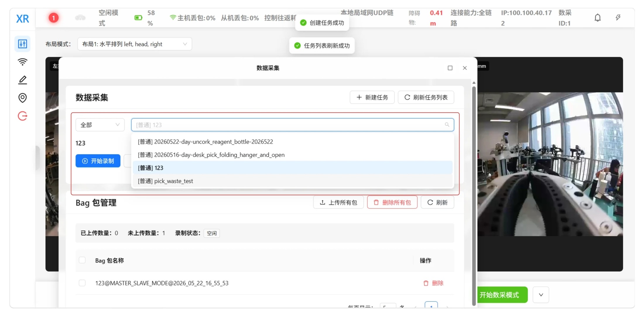Click the lightning bolt icon

coord(618,18)
